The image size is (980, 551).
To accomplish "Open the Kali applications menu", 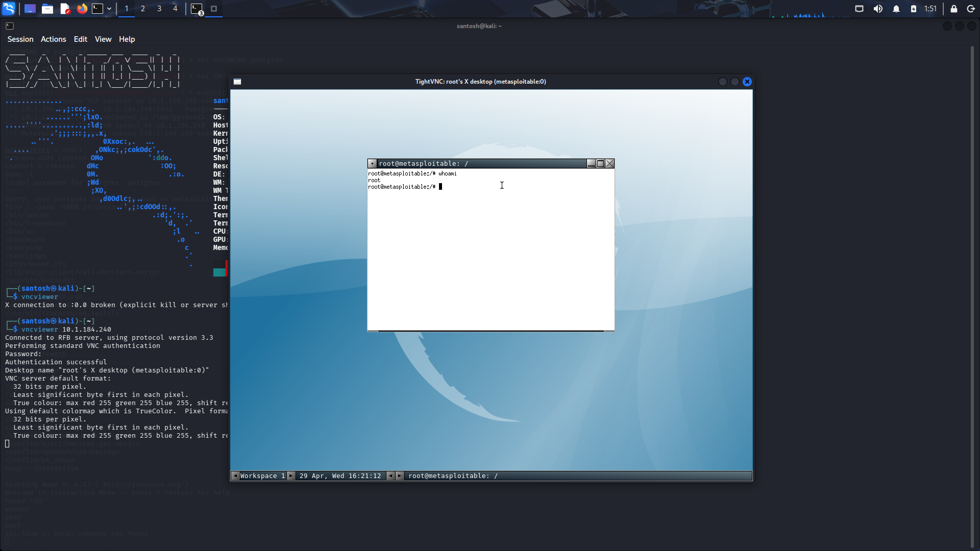I will (9, 9).
